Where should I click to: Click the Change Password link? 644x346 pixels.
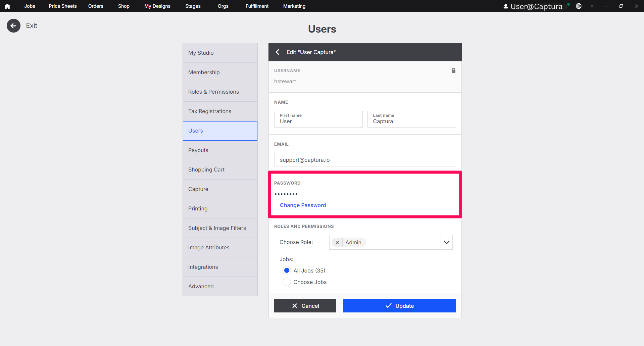(x=303, y=205)
